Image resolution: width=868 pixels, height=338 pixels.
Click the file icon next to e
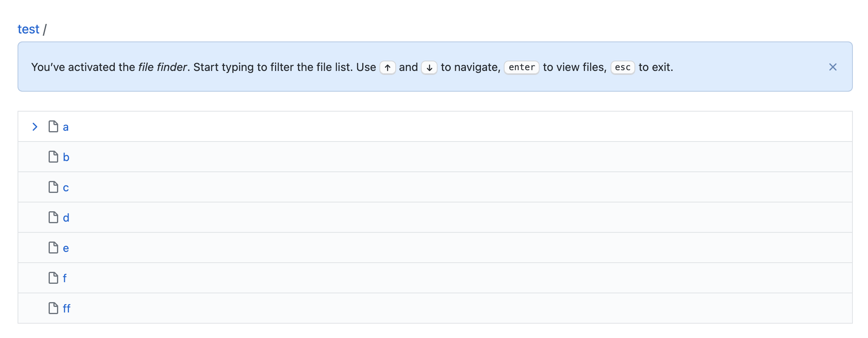53,248
